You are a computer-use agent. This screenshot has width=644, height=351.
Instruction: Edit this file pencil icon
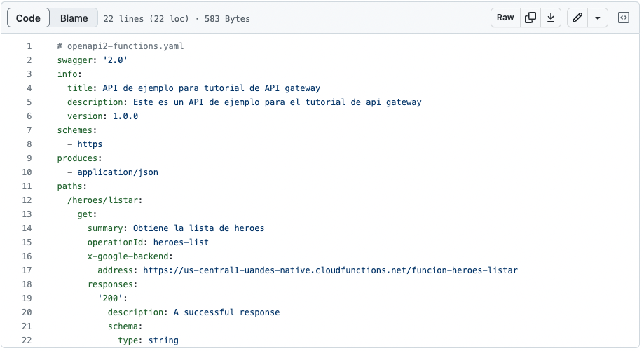click(577, 18)
